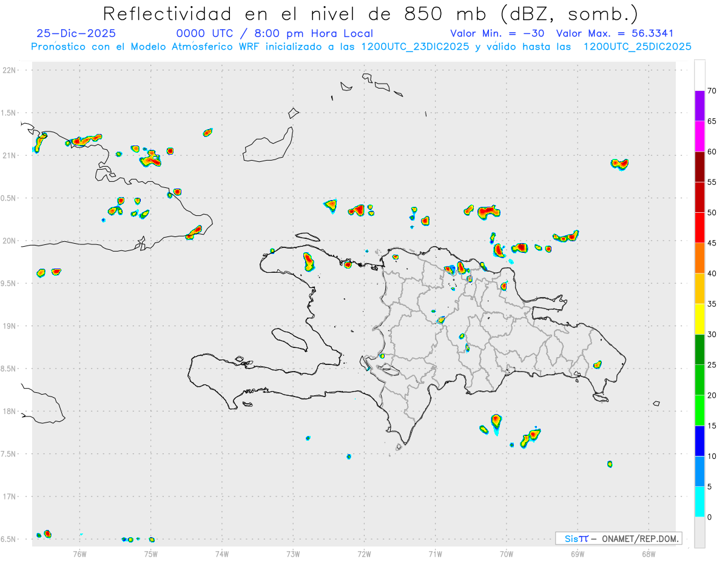This screenshot has height=562, width=728.
Task: Click the 'Pronostico con el Modelo Atmosferico WRF' line
Action: pos(361,47)
